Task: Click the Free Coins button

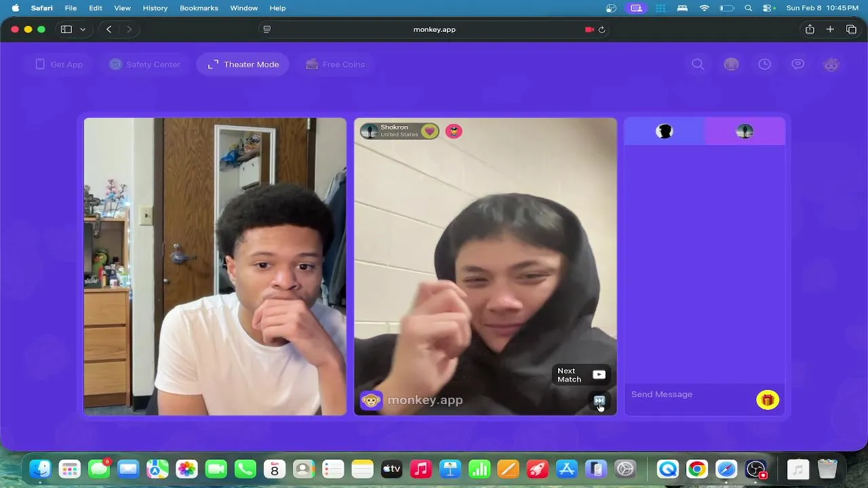Action: [335, 64]
